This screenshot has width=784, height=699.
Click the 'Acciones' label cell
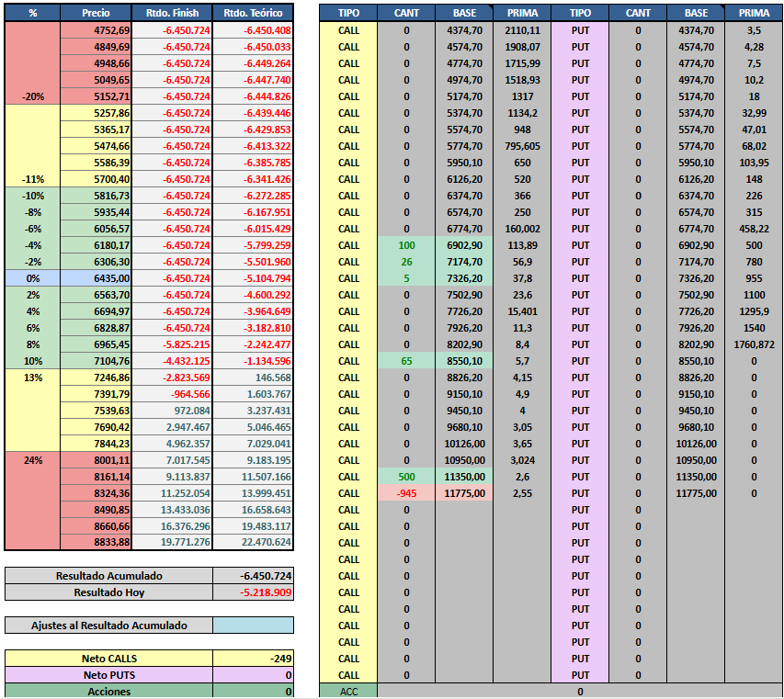[109, 692]
